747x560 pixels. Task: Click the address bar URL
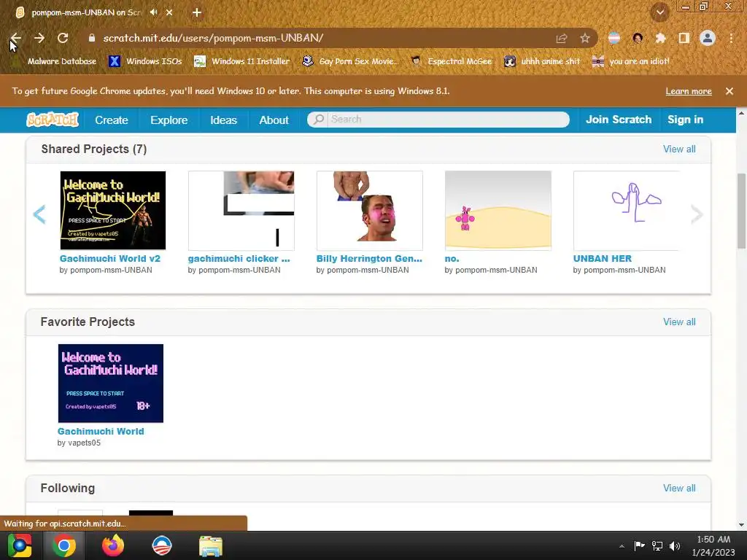213,38
